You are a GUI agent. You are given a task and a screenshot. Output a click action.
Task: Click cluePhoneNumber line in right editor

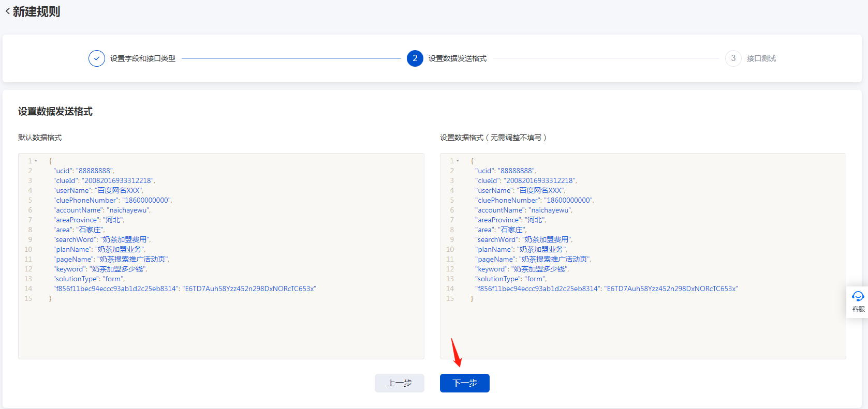coord(534,200)
